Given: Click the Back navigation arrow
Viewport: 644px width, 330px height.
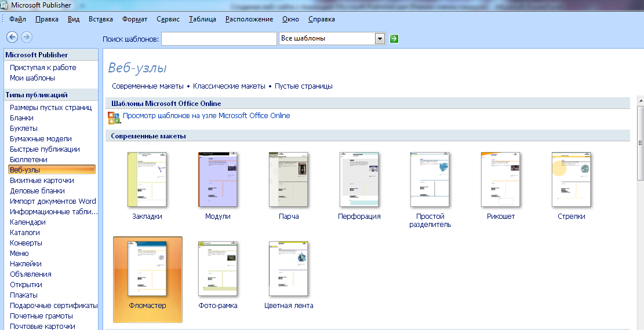Looking at the screenshot, I should click(12, 37).
